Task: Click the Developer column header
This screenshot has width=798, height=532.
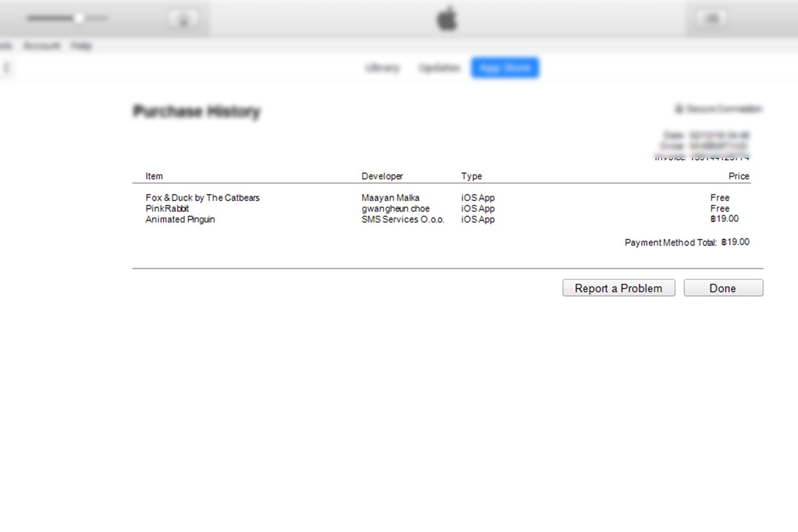Action: [382, 176]
